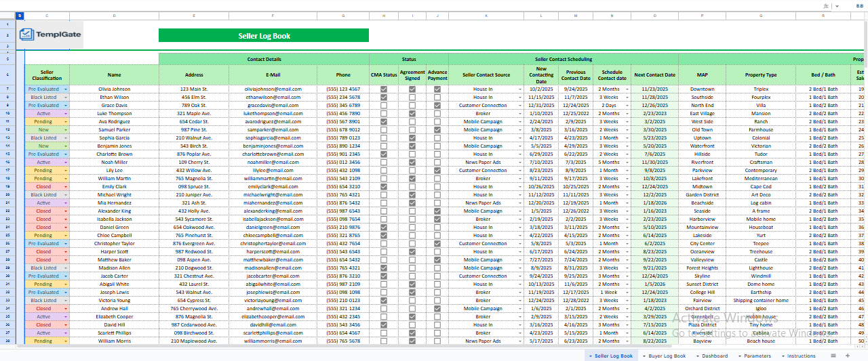Toggle Agreement Signed checkbox for Sophia Garcia
This screenshot has width=868, height=361.
(x=412, y=137)
